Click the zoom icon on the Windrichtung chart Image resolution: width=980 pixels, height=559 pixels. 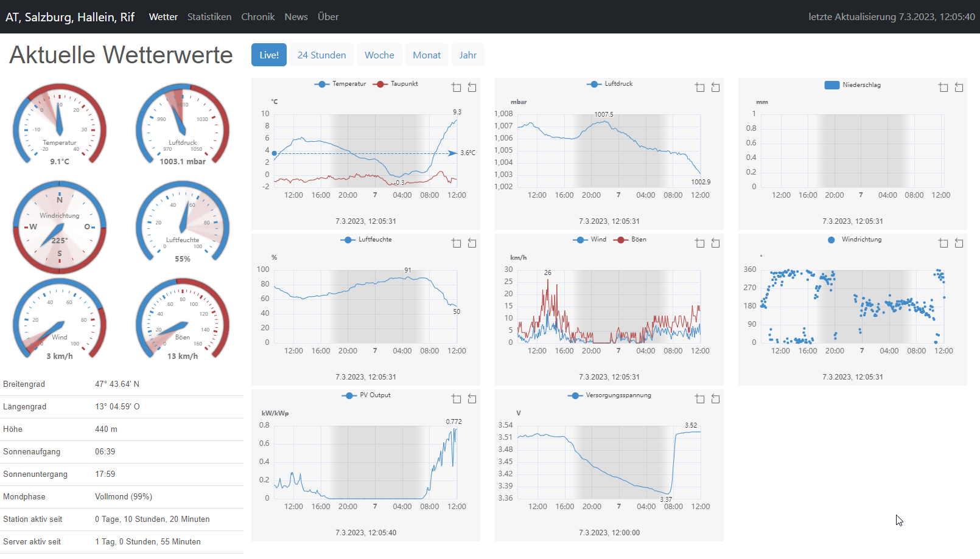point(943,243)
